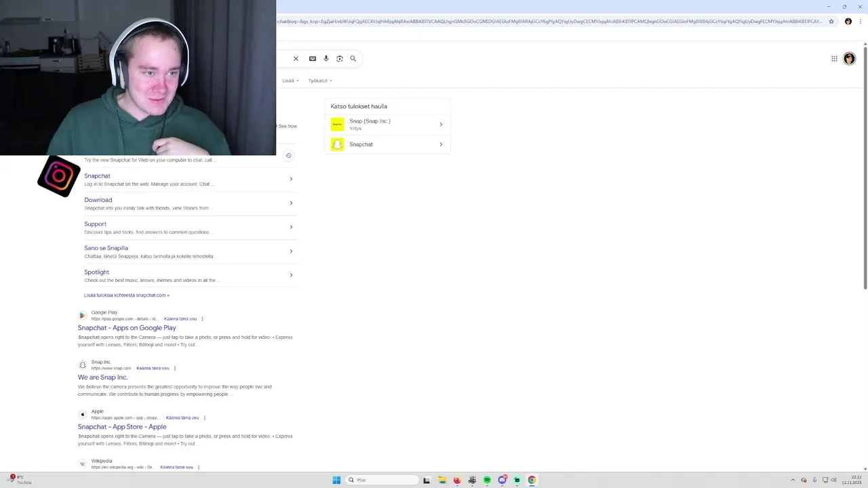
Task: Open more options for Snap Inc. result
Action: coord(175,368)
